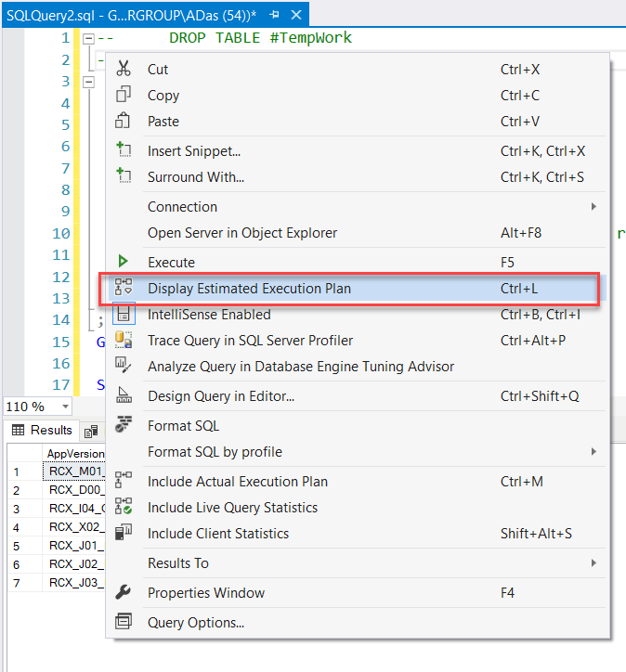
Task: Open the Connection menu entry
Action: (357, 207)
